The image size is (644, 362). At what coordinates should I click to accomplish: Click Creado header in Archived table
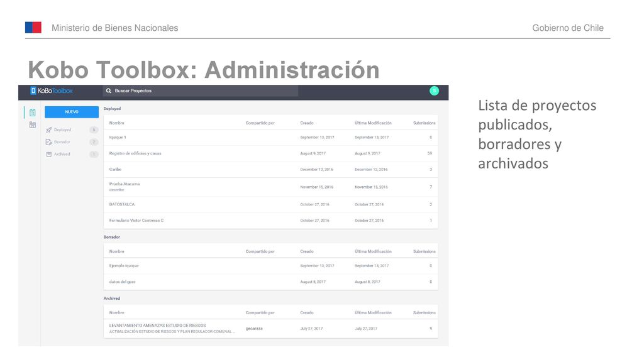(x=307, y=313)
